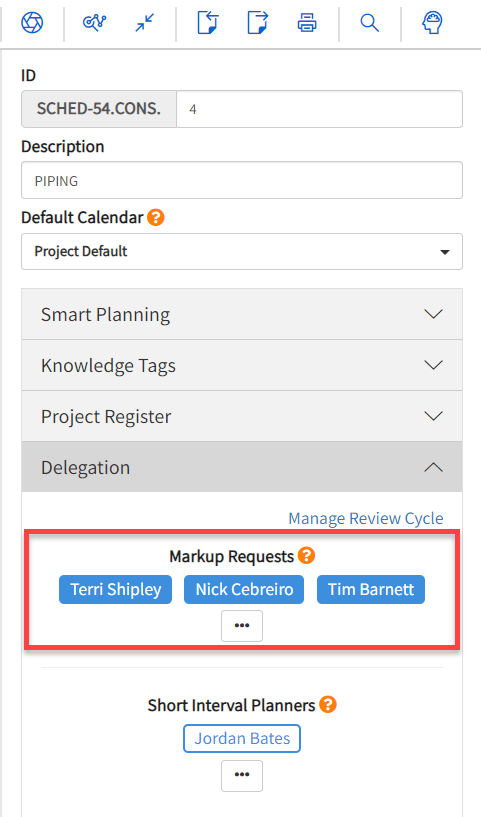Click the camera aperture snapshot icon
481x817 pixels.
(x=32, y=22)
